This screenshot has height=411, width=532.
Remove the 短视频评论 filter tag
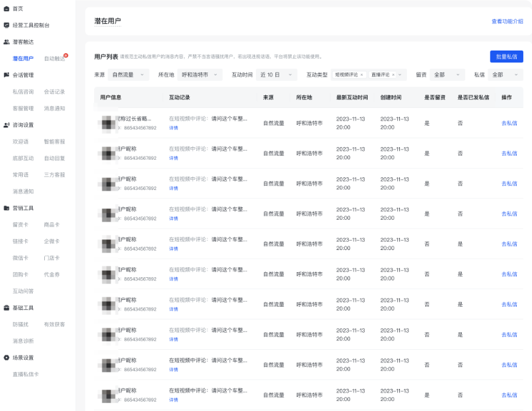pos(361,74)
